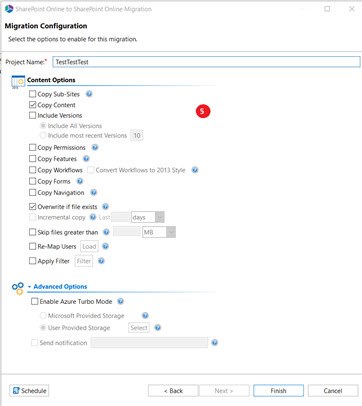The height and width of the screenshot is (406, 362).
Task: Toggle Send notification checkbox
Action: point(35,342)
